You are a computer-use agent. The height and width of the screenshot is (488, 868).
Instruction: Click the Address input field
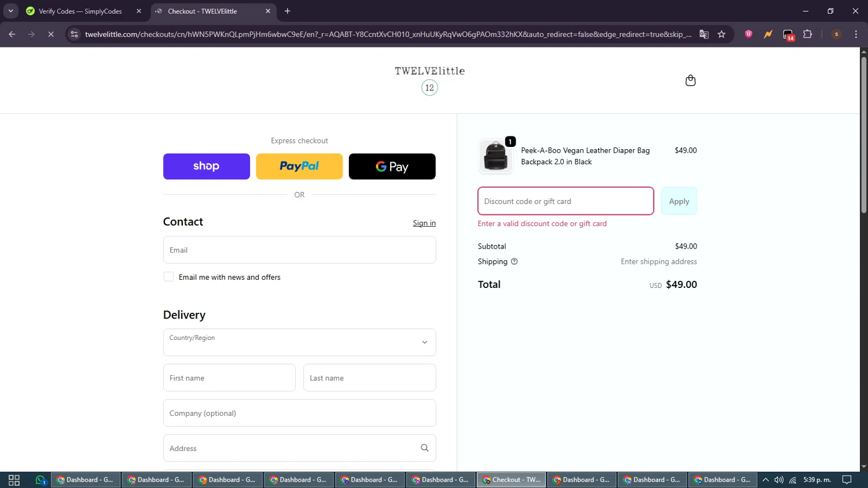[300, 448]
